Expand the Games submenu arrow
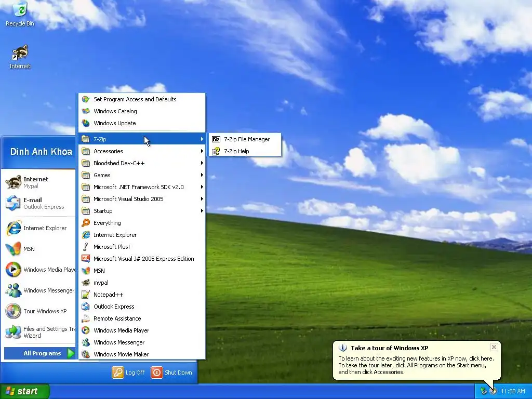532x399 pixels. (x=202, y=175)
